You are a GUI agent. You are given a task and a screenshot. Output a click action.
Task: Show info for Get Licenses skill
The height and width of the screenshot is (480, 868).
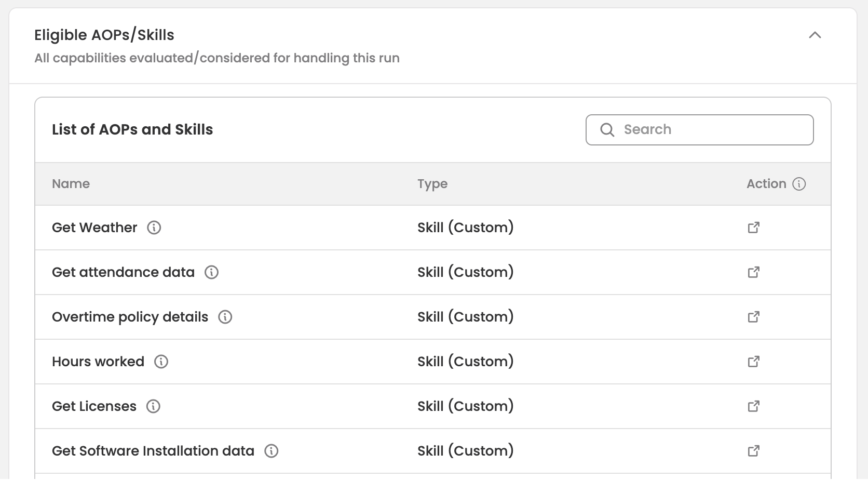(153, 406)
